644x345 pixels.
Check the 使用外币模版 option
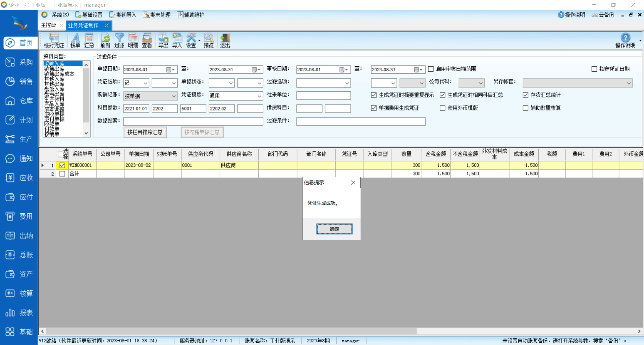[443, 108]
